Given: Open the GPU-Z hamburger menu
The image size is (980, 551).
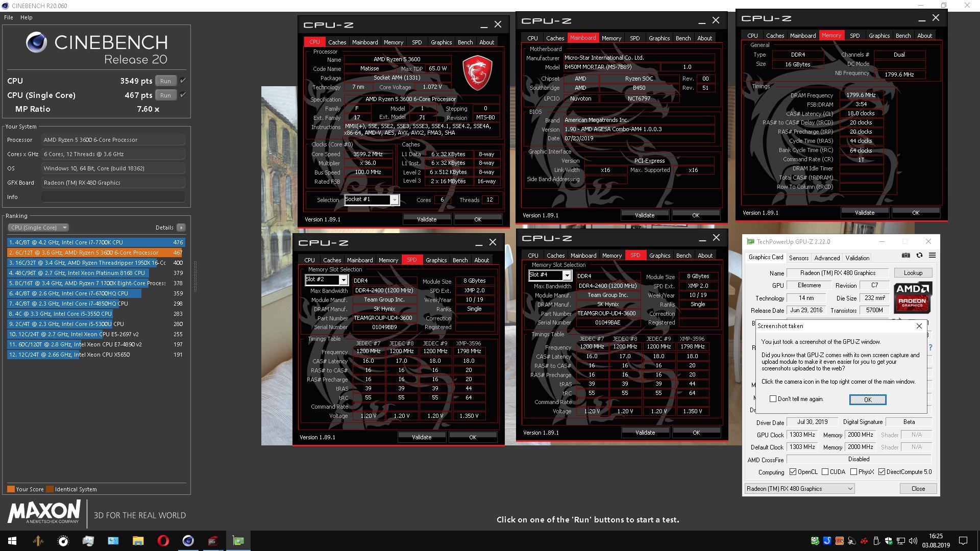Looking at the screenshot, I should click(932, 256).
